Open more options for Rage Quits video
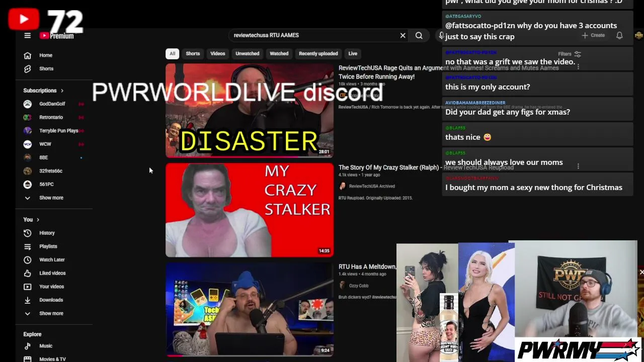 578,67
